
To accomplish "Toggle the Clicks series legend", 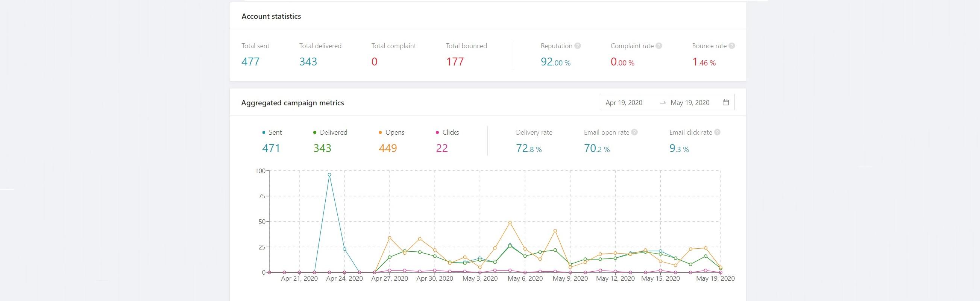I will coord(447,132).
